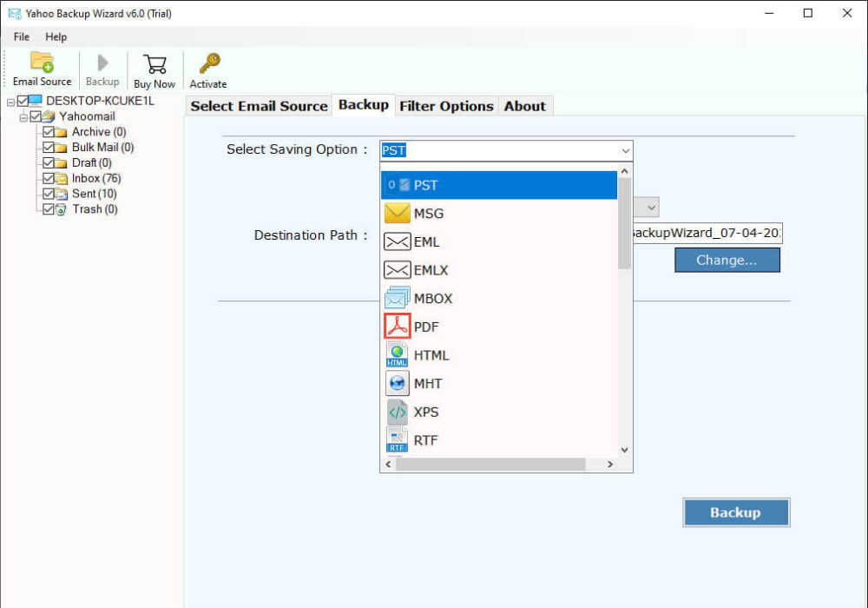The image size is (868, 608).
Task: Click the DESKTOP-KCUKE1L computer icon
Action: click(36, 100)
